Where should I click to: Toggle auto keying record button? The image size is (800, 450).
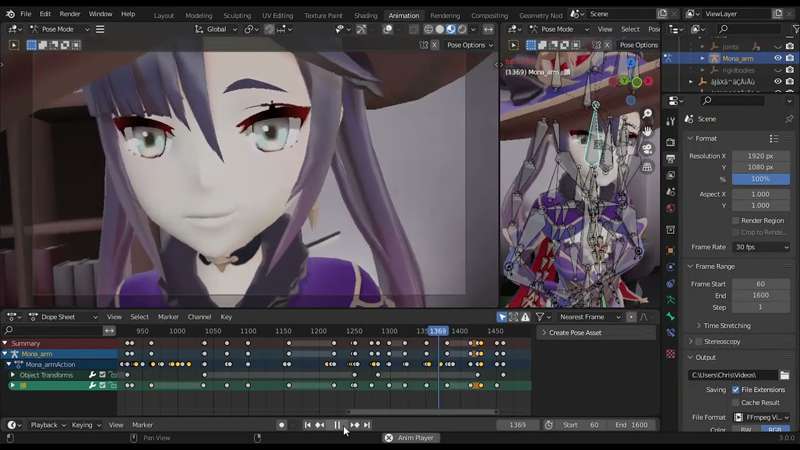[281, 424]
